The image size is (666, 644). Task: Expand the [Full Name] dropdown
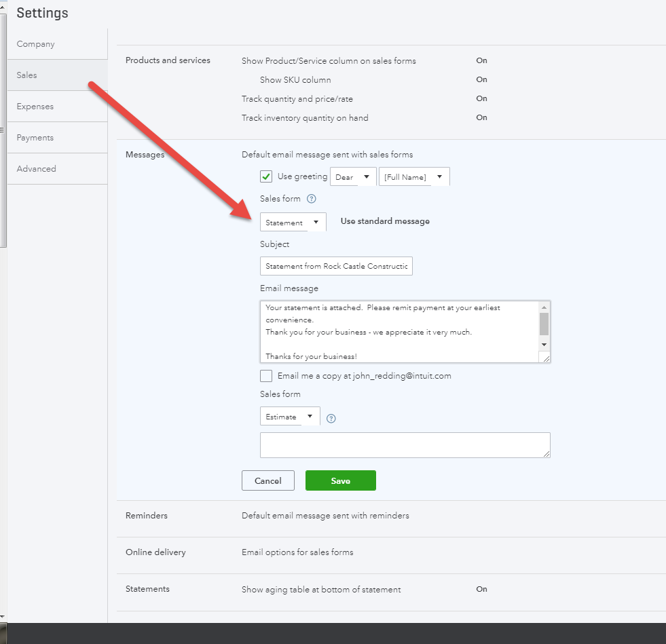[x=414, y=177]
